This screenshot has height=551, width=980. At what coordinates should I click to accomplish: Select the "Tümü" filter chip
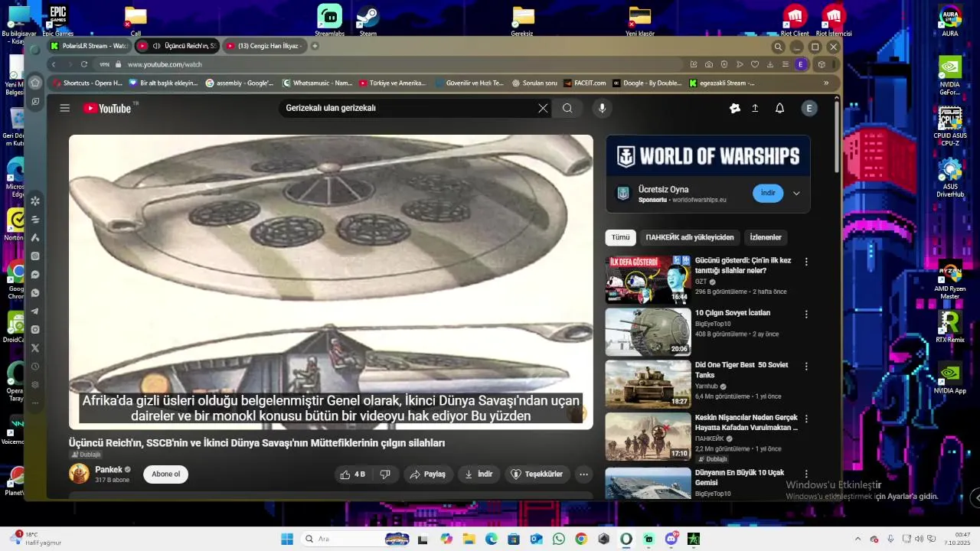[620, 237]
